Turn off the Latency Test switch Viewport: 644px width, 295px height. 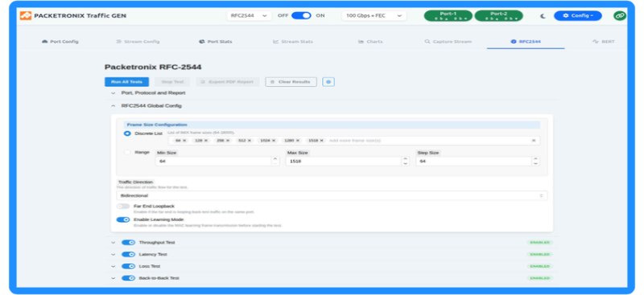[x=129, y=254]
